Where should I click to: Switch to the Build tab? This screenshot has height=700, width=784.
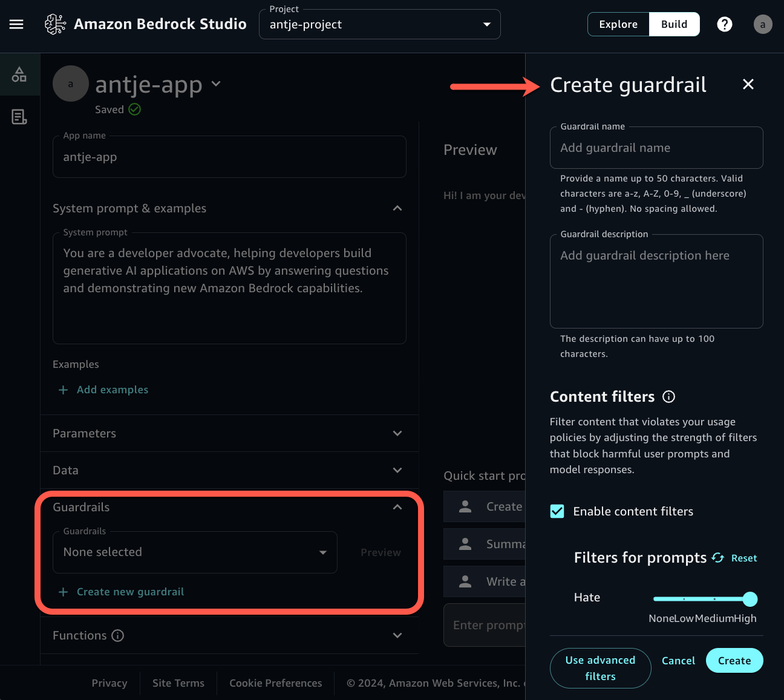(674, 24)
